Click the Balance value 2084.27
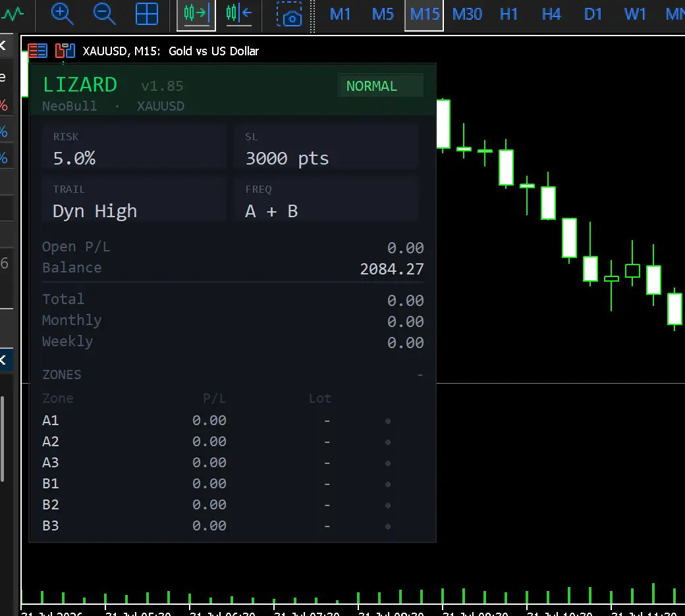The image size is (685, 616). (392, 269)
